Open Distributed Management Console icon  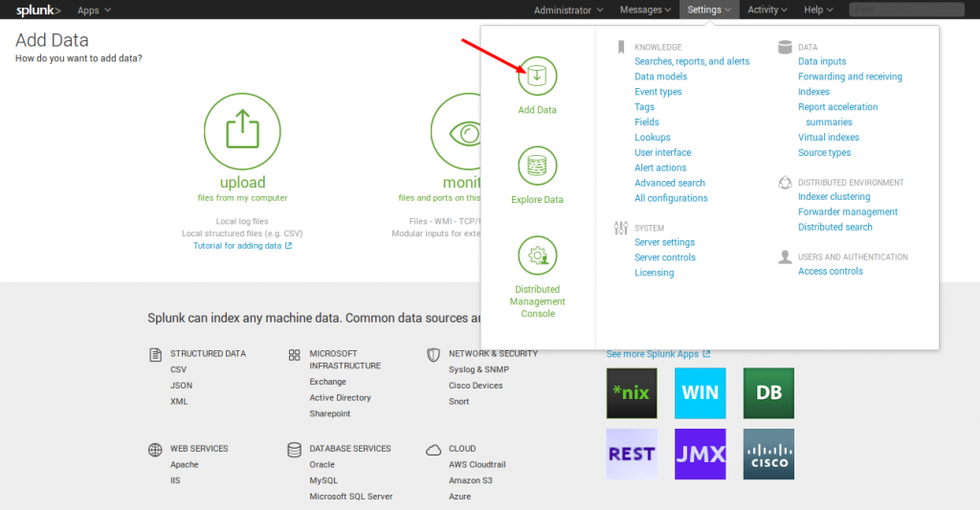[x=537, y=255]
